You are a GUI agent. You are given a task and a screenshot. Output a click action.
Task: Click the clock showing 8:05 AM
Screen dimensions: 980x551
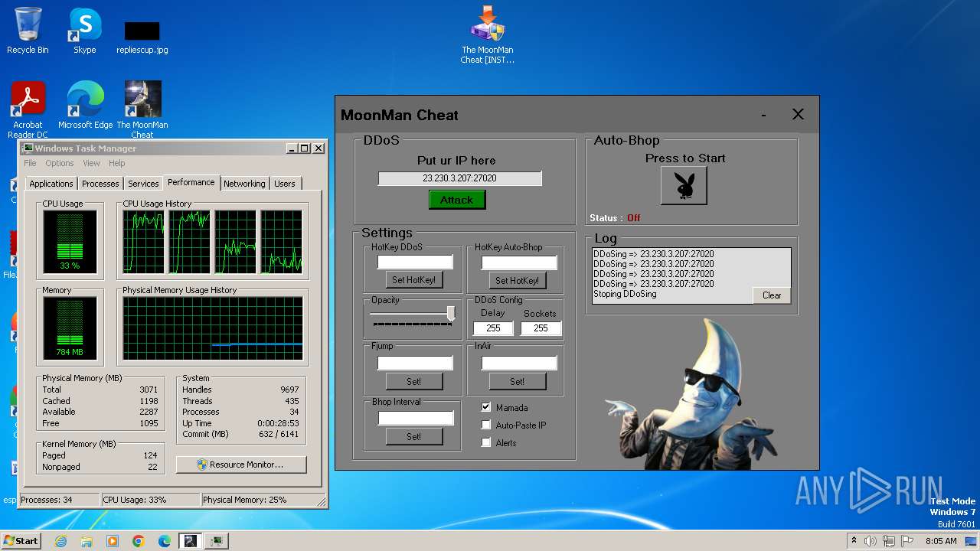point(941,541)
